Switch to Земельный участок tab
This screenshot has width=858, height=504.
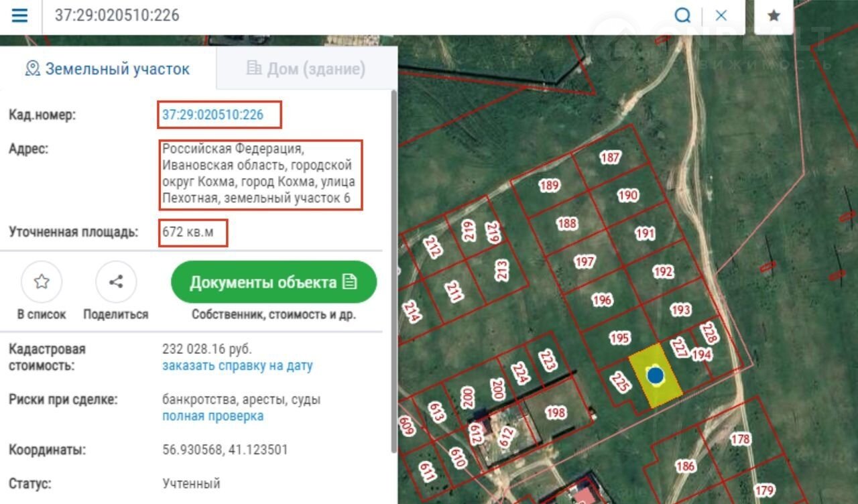[x=108, y=68]
